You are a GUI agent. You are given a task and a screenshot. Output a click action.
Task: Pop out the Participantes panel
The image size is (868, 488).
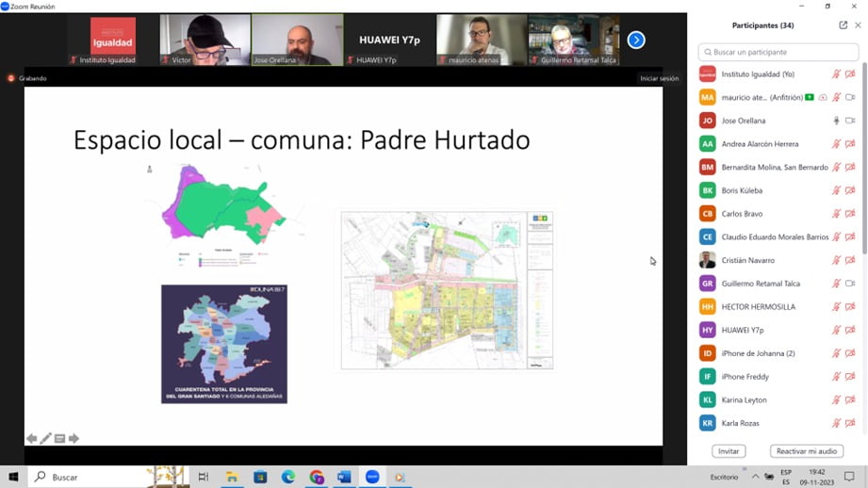click(843, 25)
